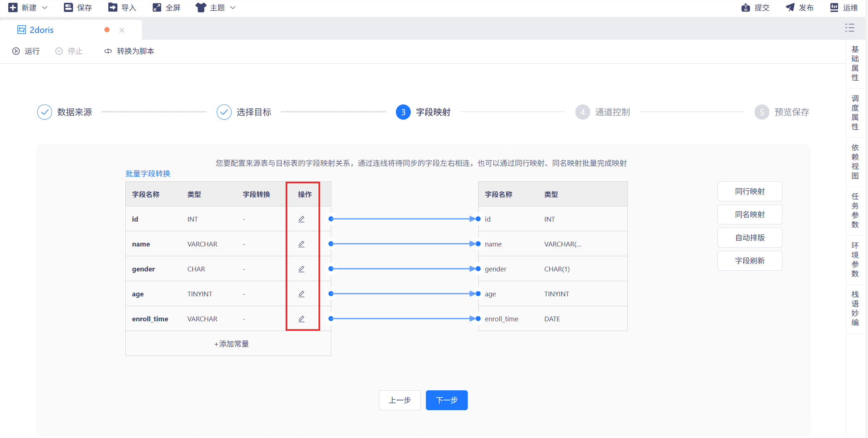Open the tab list icon at top right
This screenshot has height=438, width=868.
[x=850, y=28]
